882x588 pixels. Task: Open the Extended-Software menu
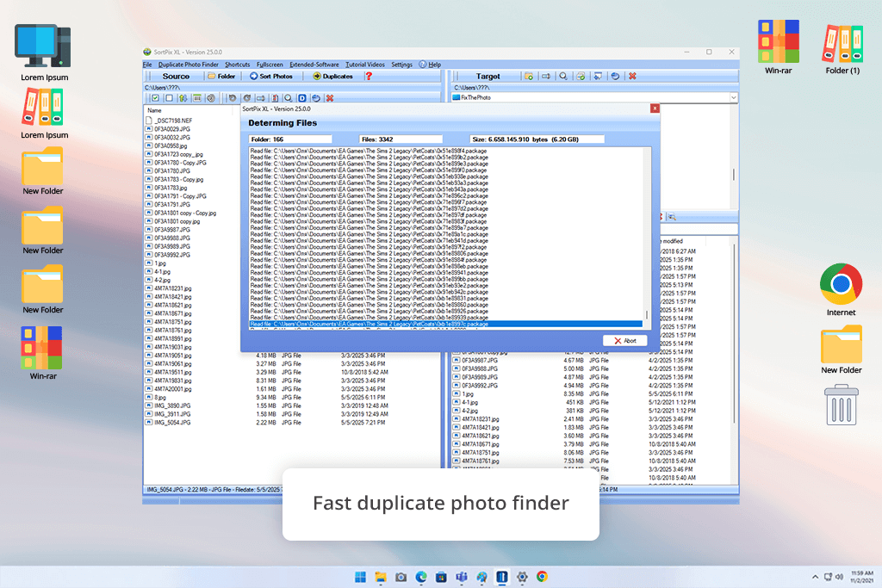(x=314, y=65)
